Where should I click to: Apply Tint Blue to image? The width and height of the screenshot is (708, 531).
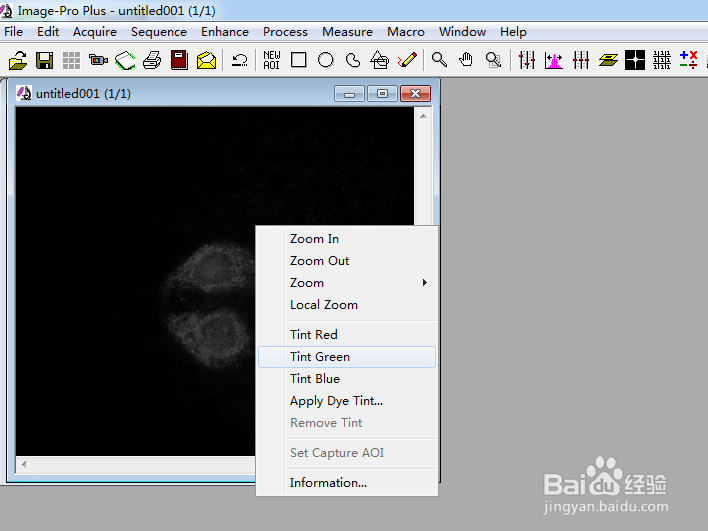347,379
